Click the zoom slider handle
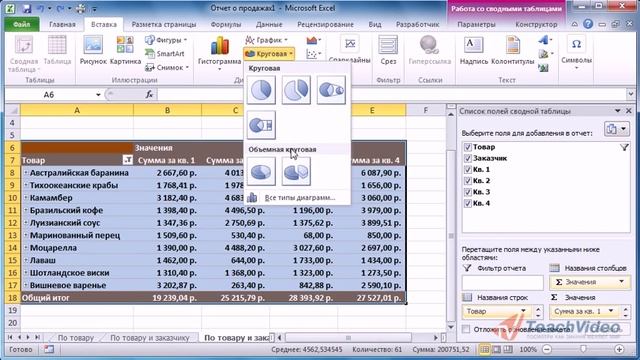The image size is (640, 360). [583, 349]
